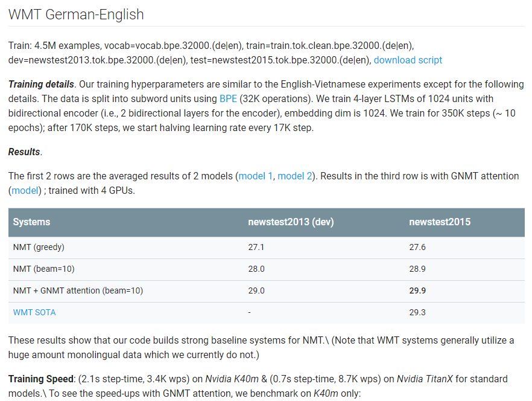Image resolution: width=532 pixels, height=401 pixels.
Task: Click the newstest2015 column header
Action: pos(440,222)
